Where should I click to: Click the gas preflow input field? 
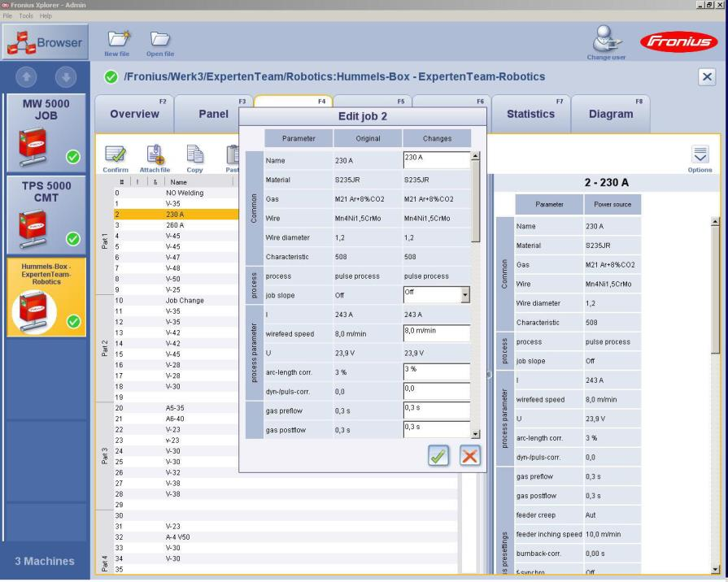[437, 410]
